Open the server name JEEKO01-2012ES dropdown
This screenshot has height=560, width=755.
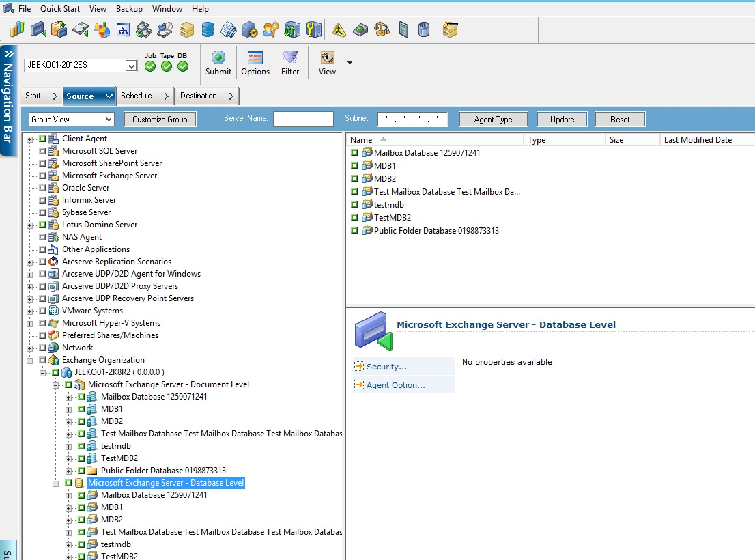[x=131, y=66]
